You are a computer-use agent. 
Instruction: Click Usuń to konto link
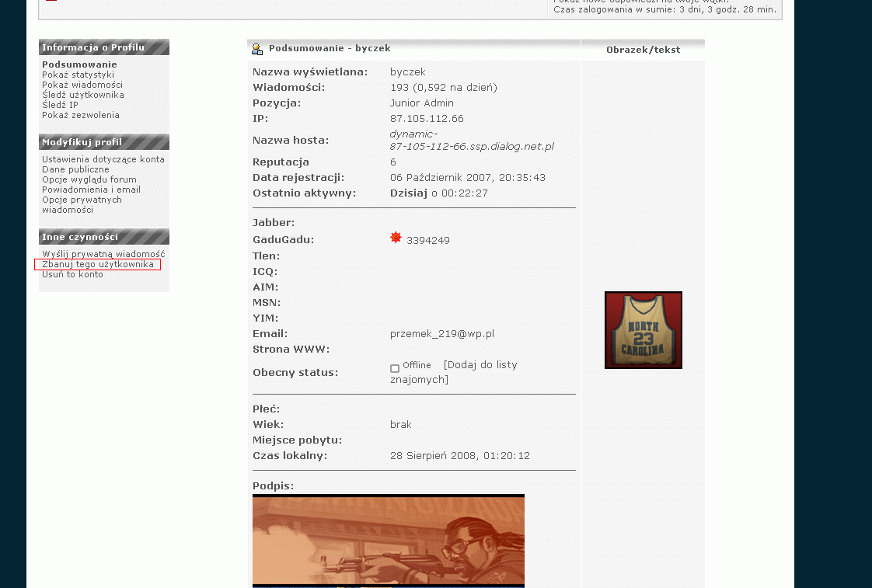[x=73, y=274]
